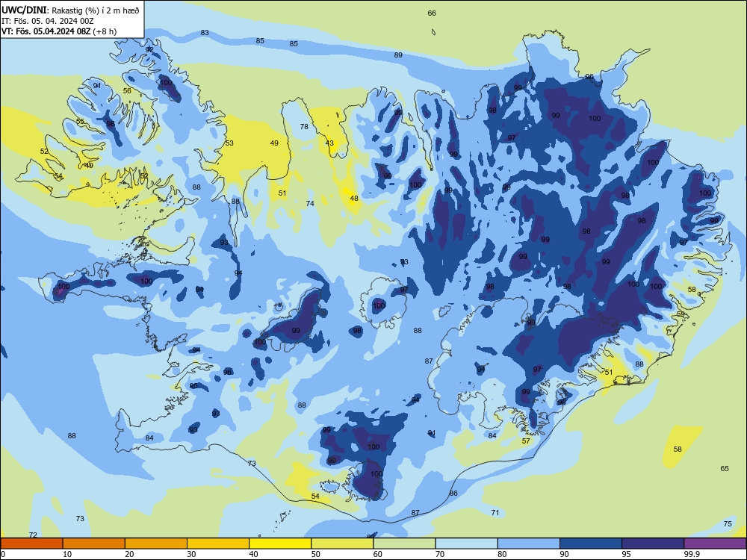
Task: Click the humidity value '71' over the southern sea
Action: tap(495, 513)
